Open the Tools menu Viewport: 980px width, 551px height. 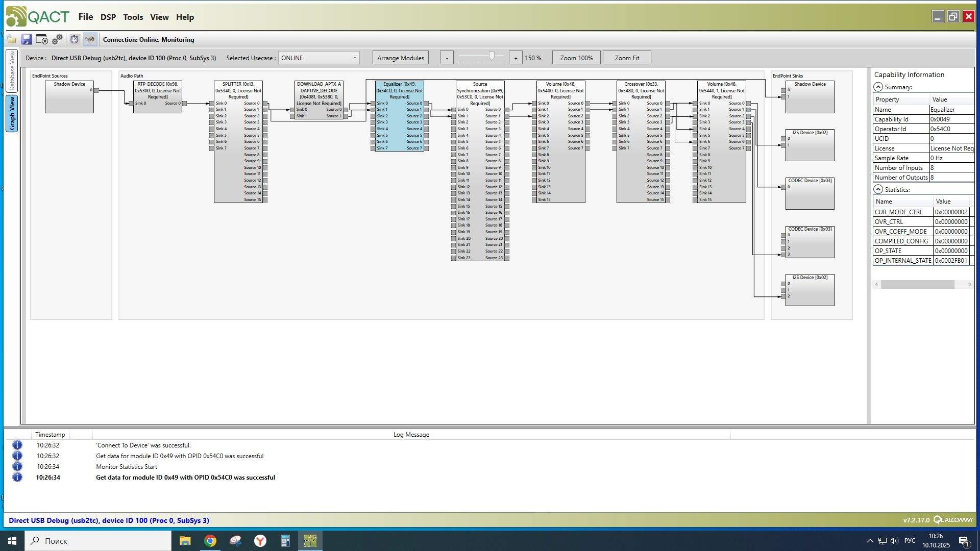133,17
